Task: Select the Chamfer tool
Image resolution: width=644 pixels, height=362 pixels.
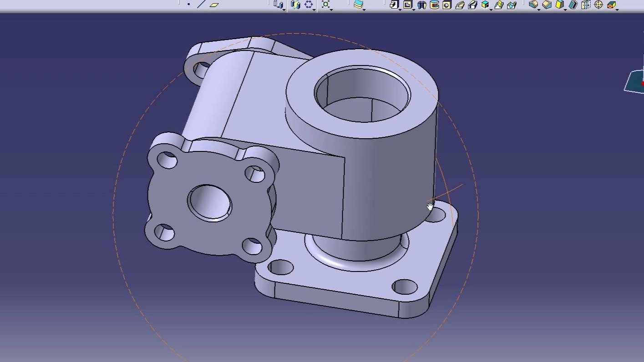Action: coord(547,5)
